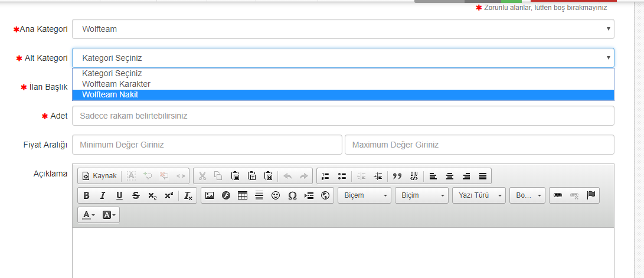Insert an IFrame using the globe icon

325,195
